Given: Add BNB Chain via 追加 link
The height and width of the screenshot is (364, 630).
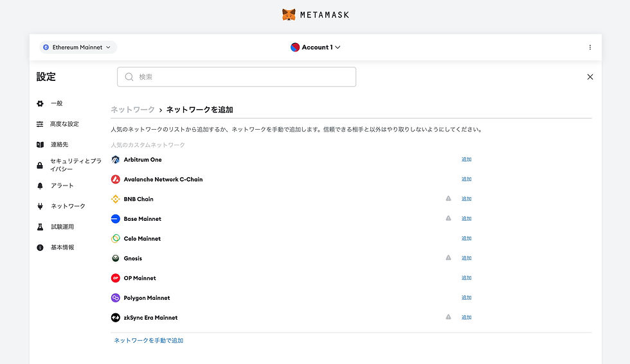Looking at the screenshot, I should coord(466,198).
